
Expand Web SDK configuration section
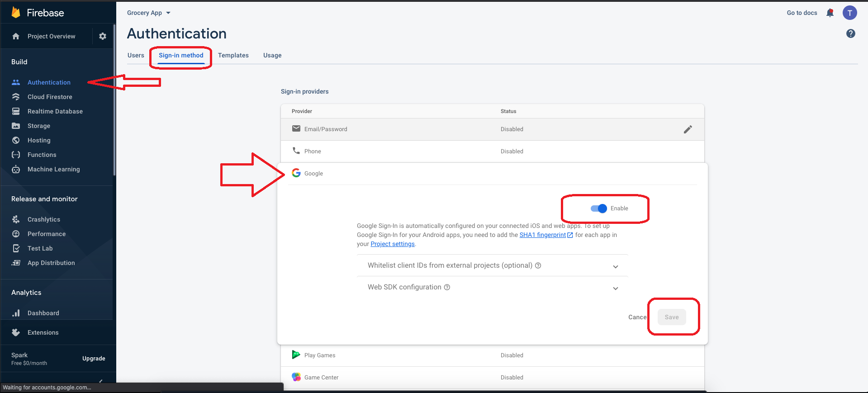[x=615, y=288]
